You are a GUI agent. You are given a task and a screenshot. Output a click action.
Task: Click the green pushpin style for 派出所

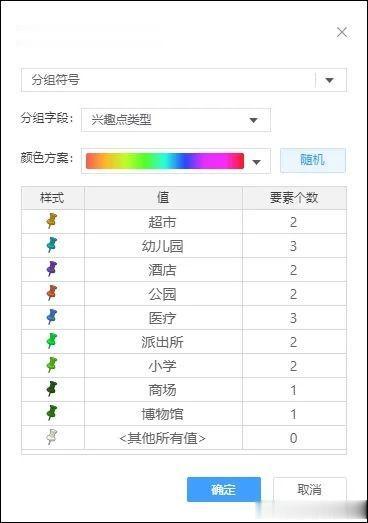52,341
